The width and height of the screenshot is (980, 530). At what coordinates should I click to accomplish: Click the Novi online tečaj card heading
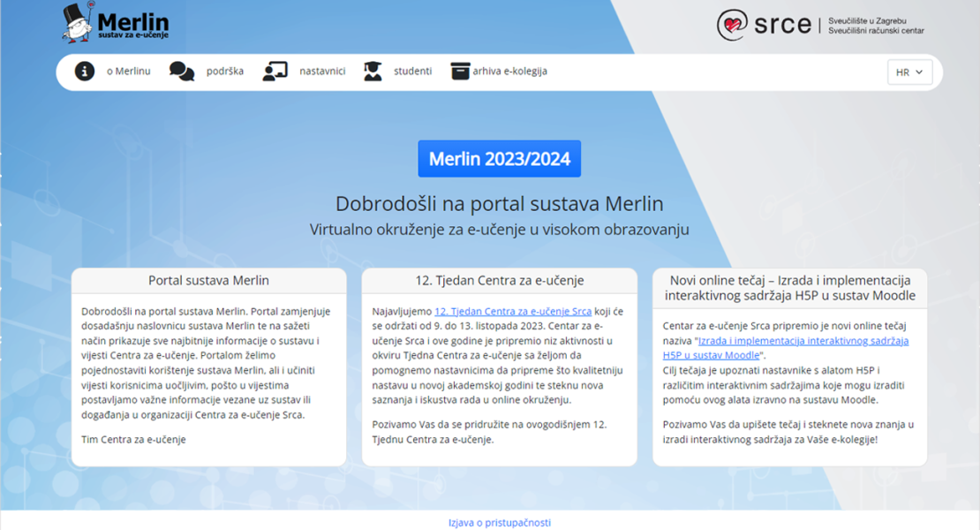click(790, 288)
